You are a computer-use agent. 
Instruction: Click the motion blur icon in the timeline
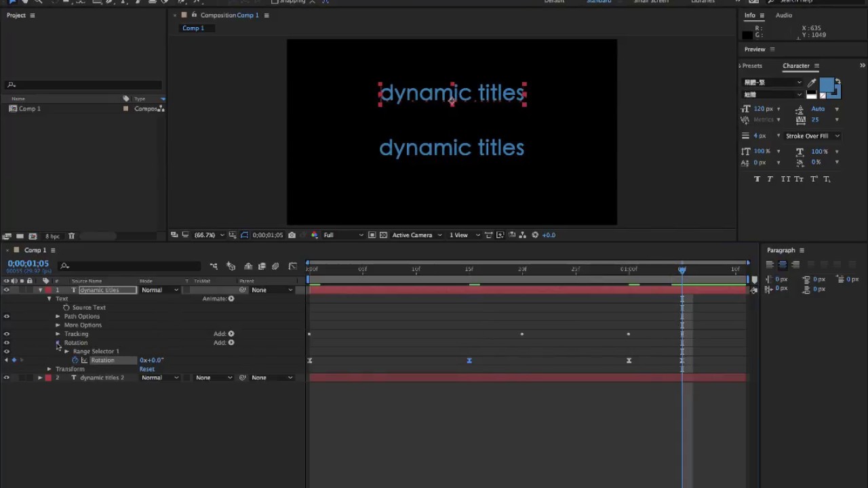(275, 266)
